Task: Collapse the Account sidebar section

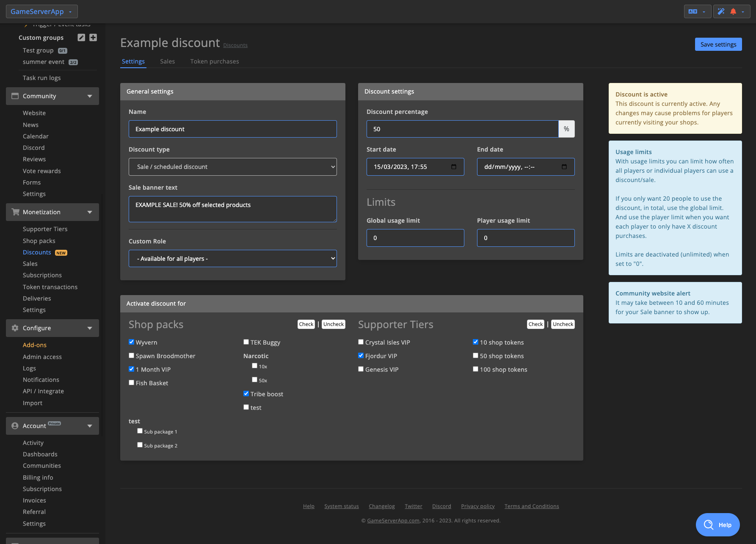Action: pyautogui.click(x=90, y=426)
